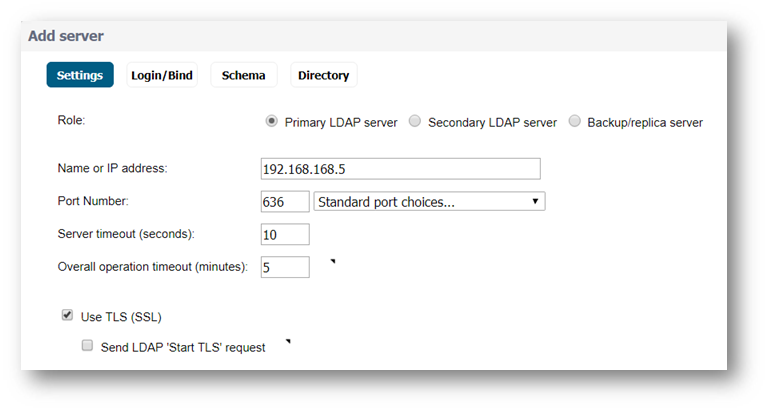The width and height of the screenshot is (769, 412).
Task: Click the Name or IP address field
Action: coord(399,168)
